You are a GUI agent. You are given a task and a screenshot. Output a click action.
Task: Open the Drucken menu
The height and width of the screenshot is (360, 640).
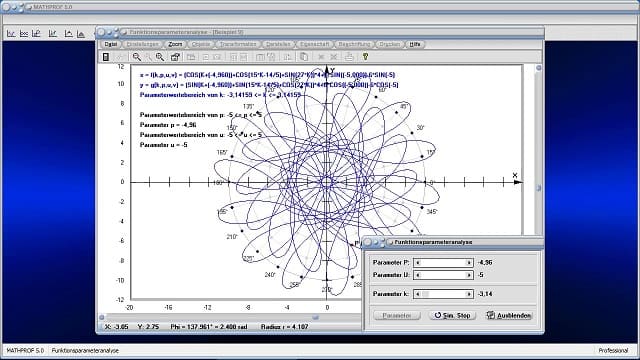tap(389, 44)
